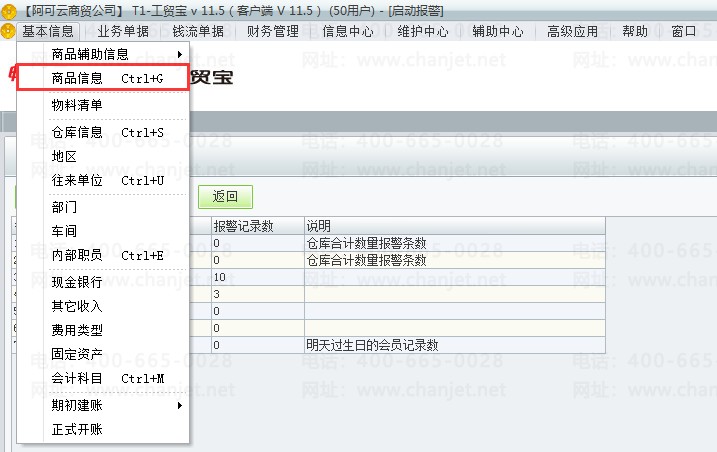Open the 基本信息 menu
This screenshot has width=717, height=452.
click(x=48, y=31)
